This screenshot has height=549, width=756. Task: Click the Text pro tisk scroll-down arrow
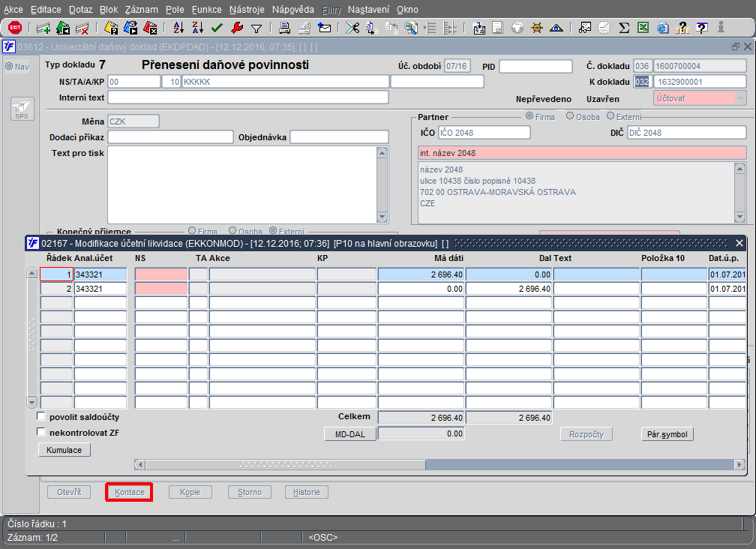(382, 217)
